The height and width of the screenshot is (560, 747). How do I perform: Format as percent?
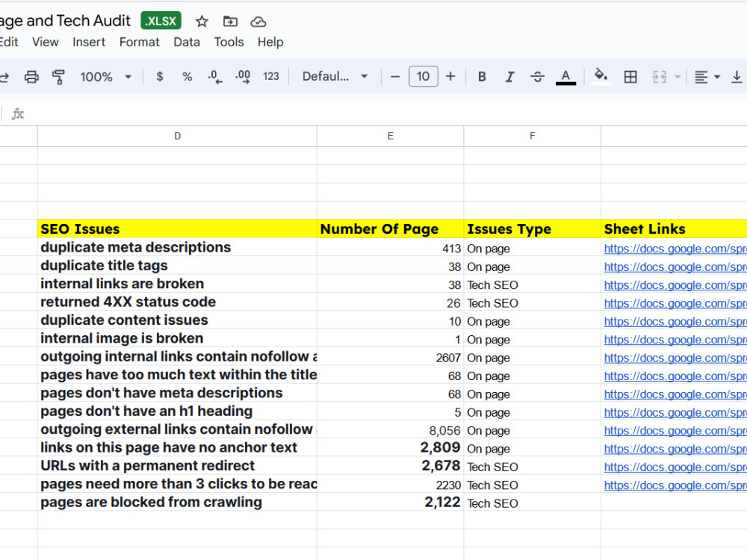point(187,77)
